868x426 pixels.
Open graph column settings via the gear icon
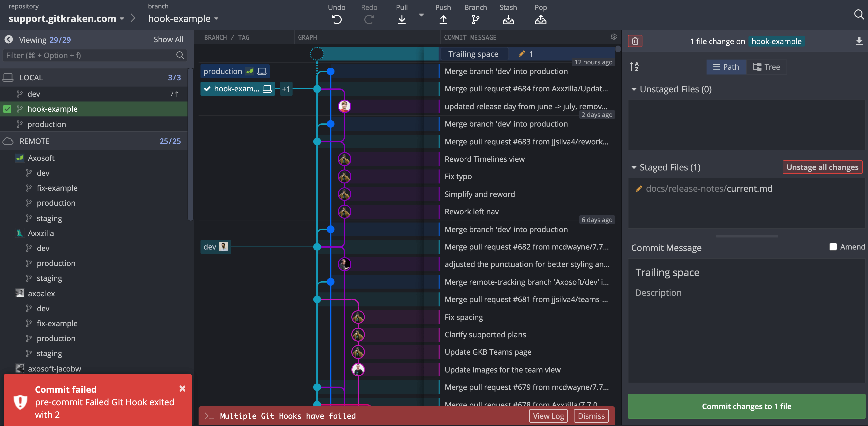tap(613, 37)
